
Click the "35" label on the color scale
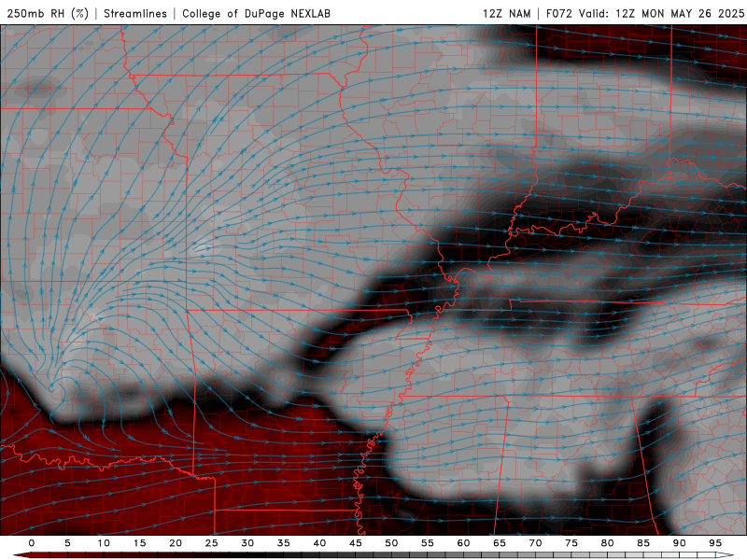coord(284,543)
